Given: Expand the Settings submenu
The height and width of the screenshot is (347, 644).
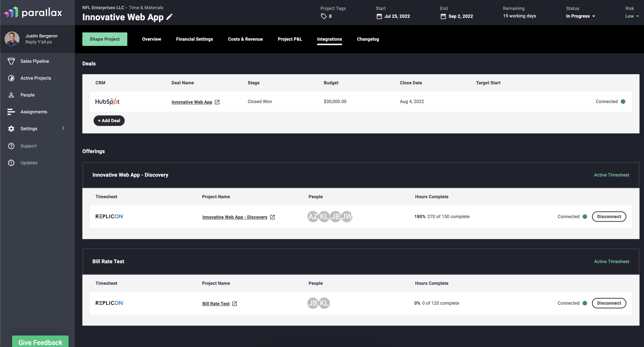Looking at the screenshot, I should pyautogui.click(x=63, y=128).
